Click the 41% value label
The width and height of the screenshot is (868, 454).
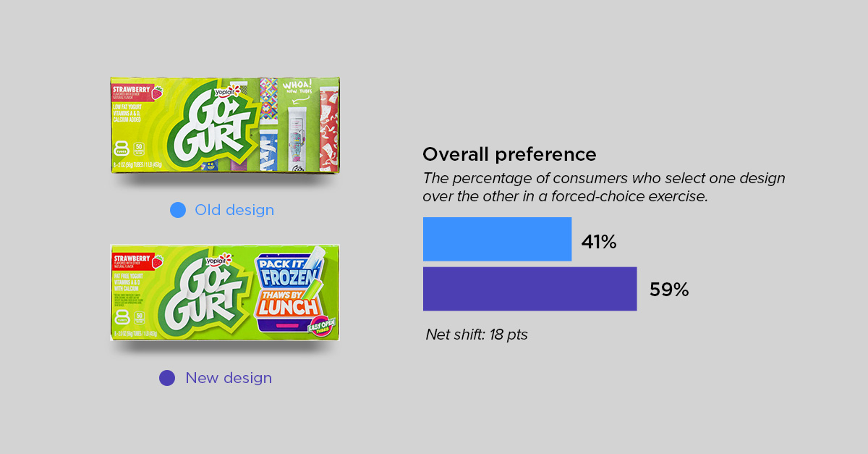click(x=599, y=242)
